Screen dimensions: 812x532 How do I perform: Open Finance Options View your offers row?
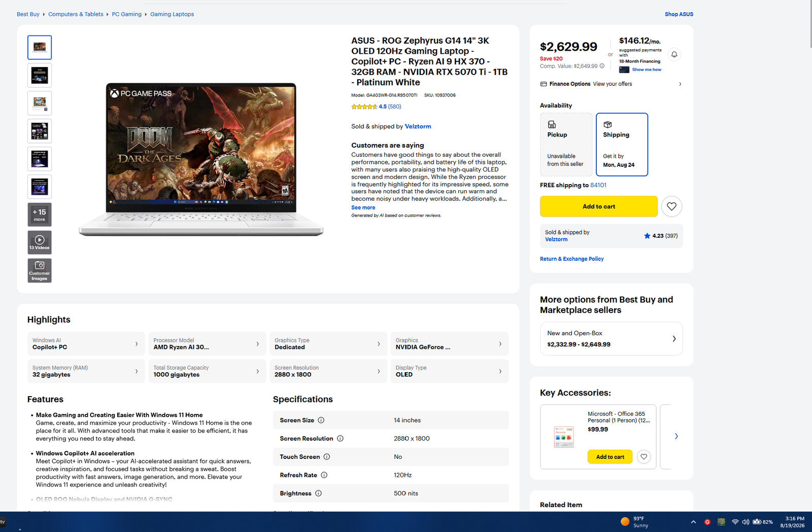coord(612,84)
